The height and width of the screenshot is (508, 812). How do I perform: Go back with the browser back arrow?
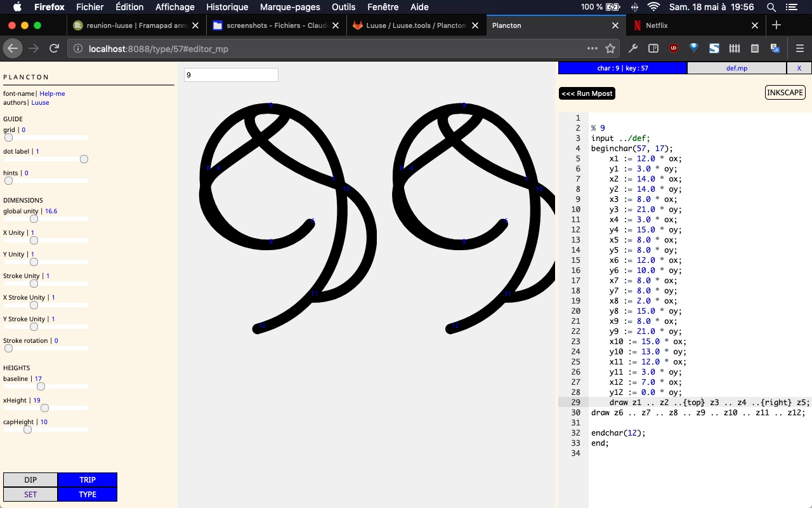(x=13, y=48)
